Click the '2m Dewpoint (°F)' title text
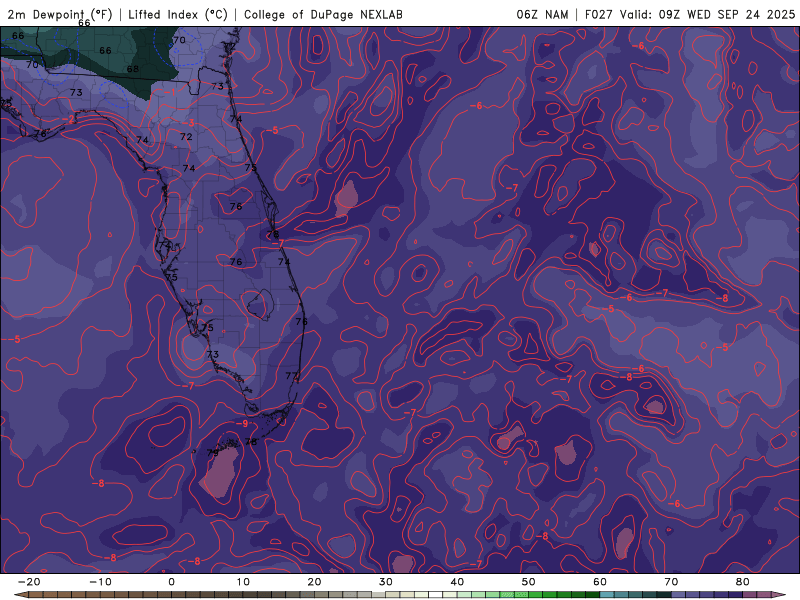This screenshot has width=800, height=600. [x=60, y=14]
